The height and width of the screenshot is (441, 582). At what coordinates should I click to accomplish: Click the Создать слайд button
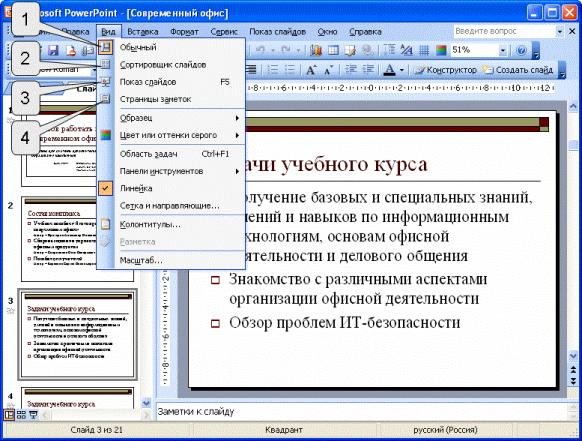(518, 70)
